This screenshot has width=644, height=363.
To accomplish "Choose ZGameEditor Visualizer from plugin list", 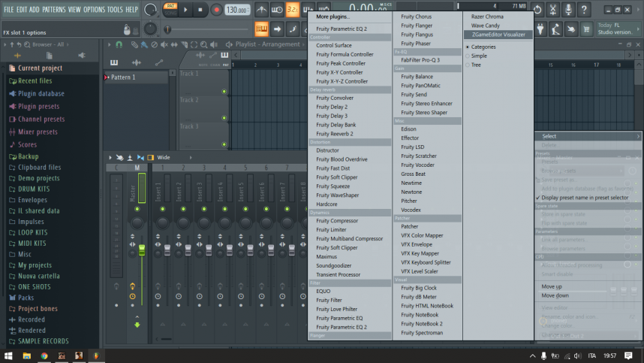I will [x=498, y=35].
